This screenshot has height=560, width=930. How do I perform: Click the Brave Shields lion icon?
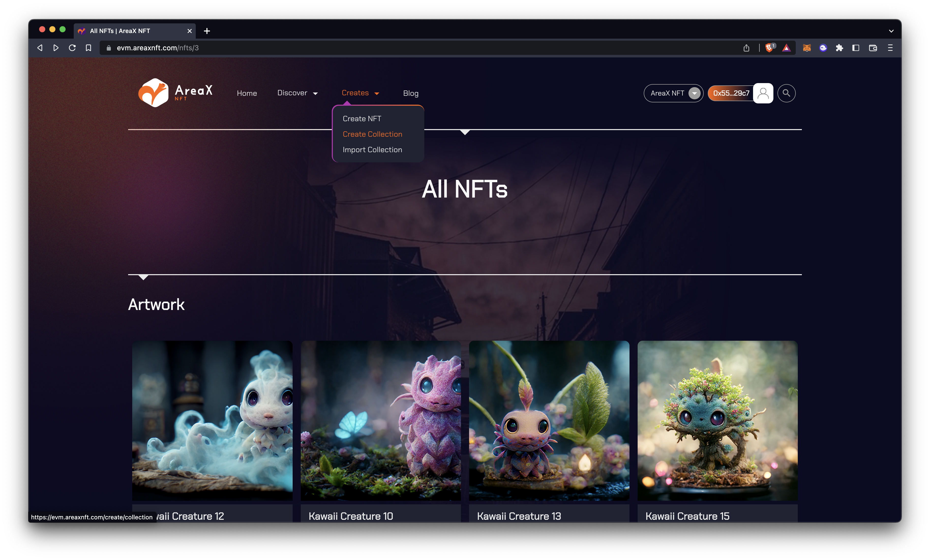[769, 48]
